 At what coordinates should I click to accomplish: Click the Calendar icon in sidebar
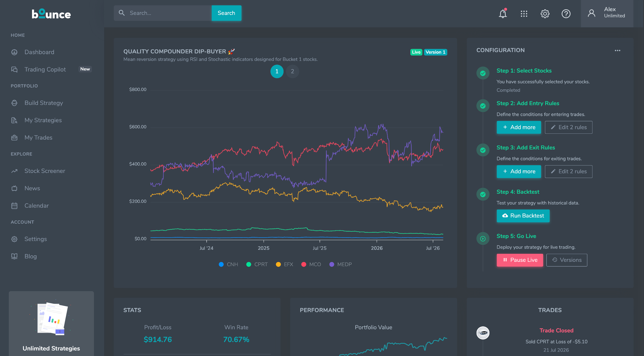click(14, 206)
